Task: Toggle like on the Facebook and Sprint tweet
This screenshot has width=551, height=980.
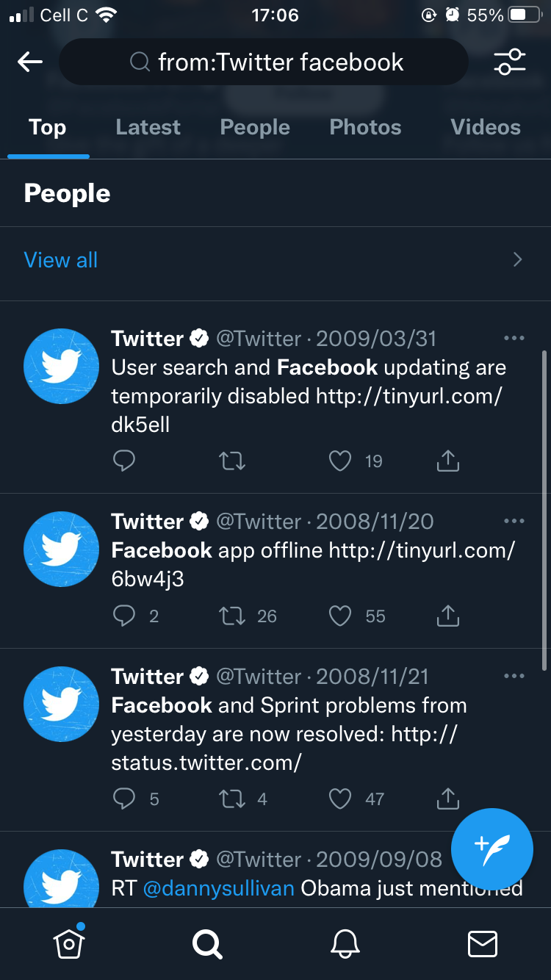Action: pos(340,799)
